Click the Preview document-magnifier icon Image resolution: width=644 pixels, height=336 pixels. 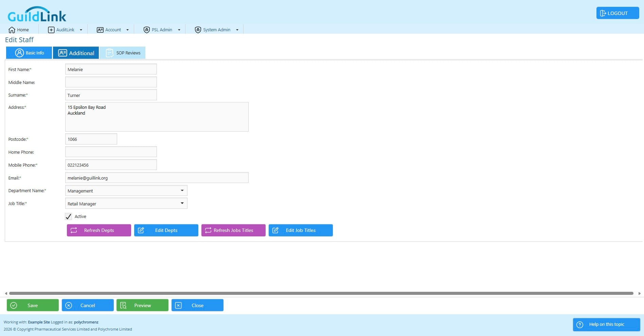tap(123, 305)
